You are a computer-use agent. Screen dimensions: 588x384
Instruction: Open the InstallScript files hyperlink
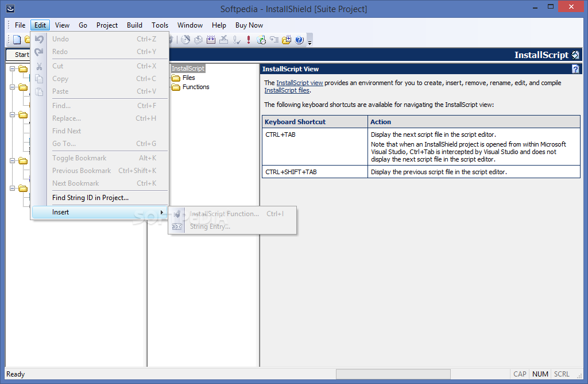(x=287, y=90)
